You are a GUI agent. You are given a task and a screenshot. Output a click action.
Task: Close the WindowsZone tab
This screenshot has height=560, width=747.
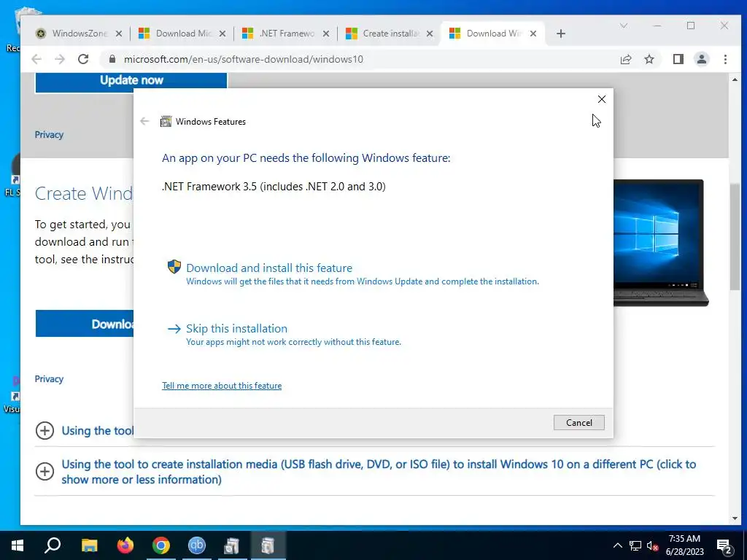point(119,34)
